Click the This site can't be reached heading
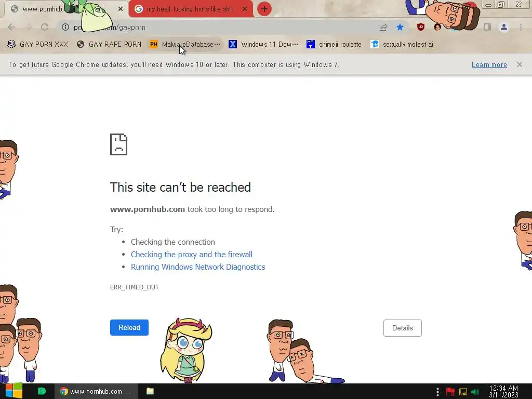Viewport: 532px width, 399px height. (x=180, y=187)
